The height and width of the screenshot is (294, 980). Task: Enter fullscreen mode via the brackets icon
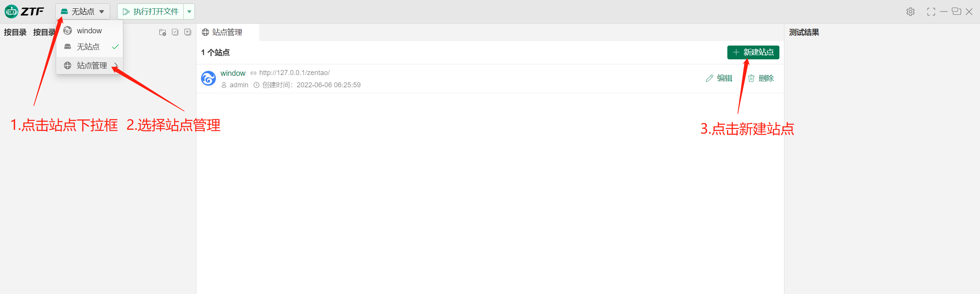tap(931, 12)
